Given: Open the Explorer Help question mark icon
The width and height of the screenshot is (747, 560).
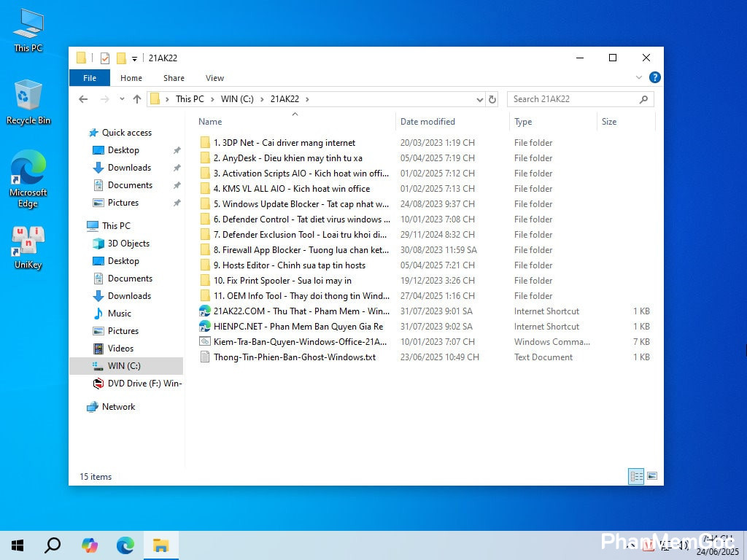Looking at the screenshot, I should [x=654, y=77].
